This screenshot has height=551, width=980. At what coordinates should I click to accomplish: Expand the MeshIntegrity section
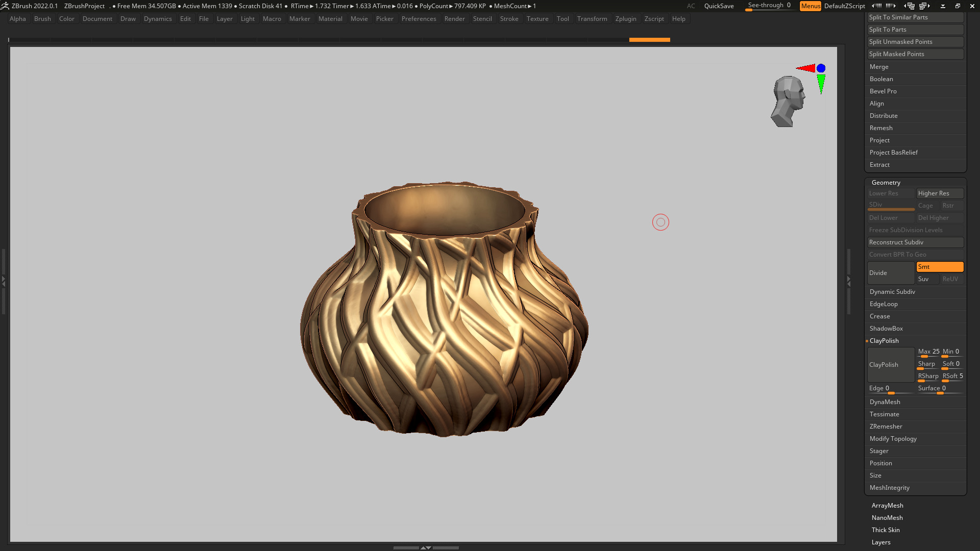(889, 488)
